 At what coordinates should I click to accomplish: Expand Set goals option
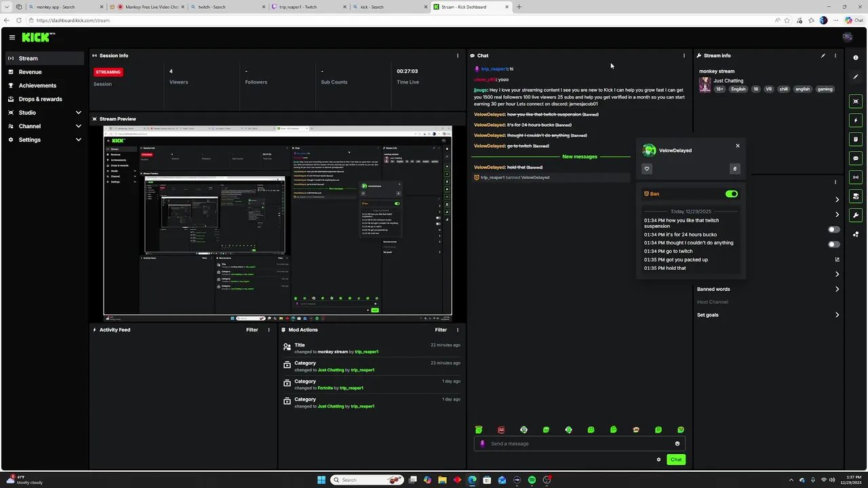768,315
